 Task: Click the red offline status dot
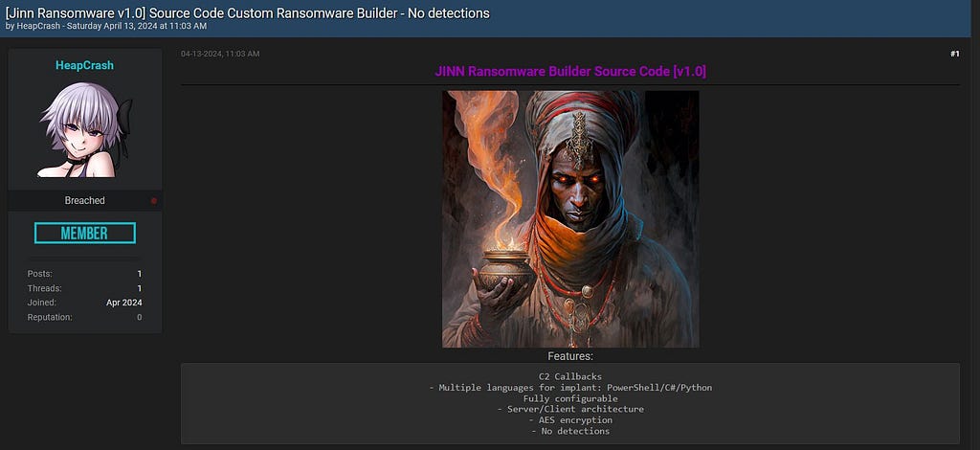click(x=154, y=201)
